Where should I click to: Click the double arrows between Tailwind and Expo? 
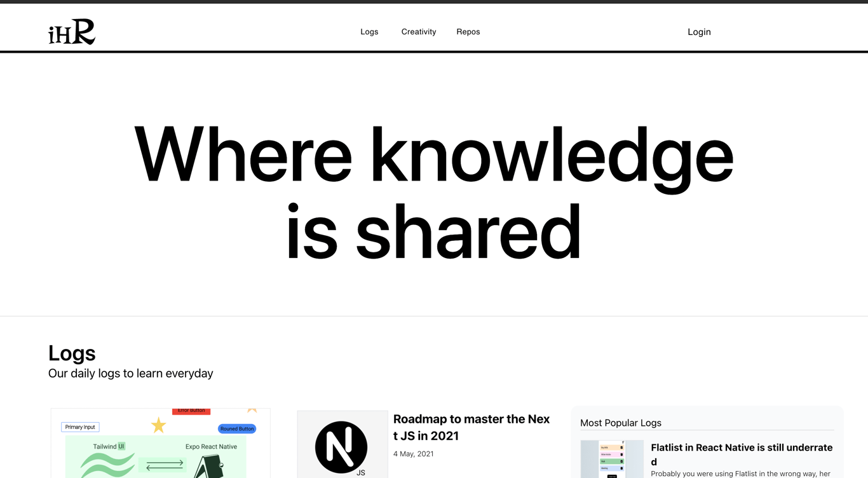pyautogui.click(x=164, y=464)
